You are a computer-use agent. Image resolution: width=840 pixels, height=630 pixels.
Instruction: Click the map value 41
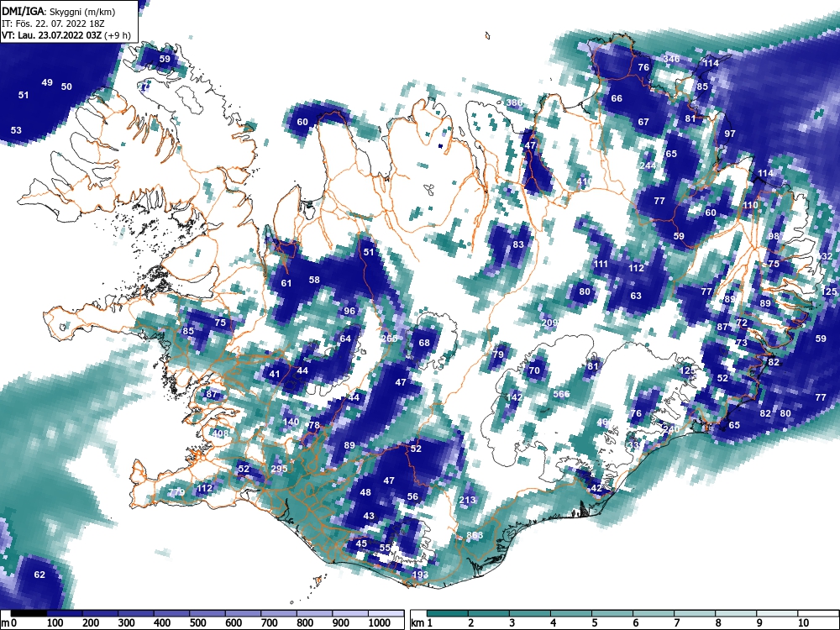click(275, 374)
